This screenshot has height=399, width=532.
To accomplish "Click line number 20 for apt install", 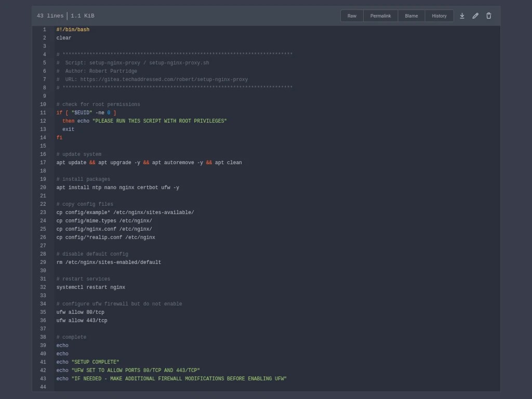I will [43, 188].
